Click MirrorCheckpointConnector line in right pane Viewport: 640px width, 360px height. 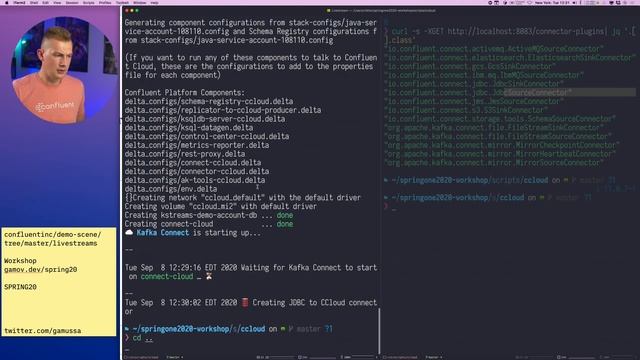502,145
